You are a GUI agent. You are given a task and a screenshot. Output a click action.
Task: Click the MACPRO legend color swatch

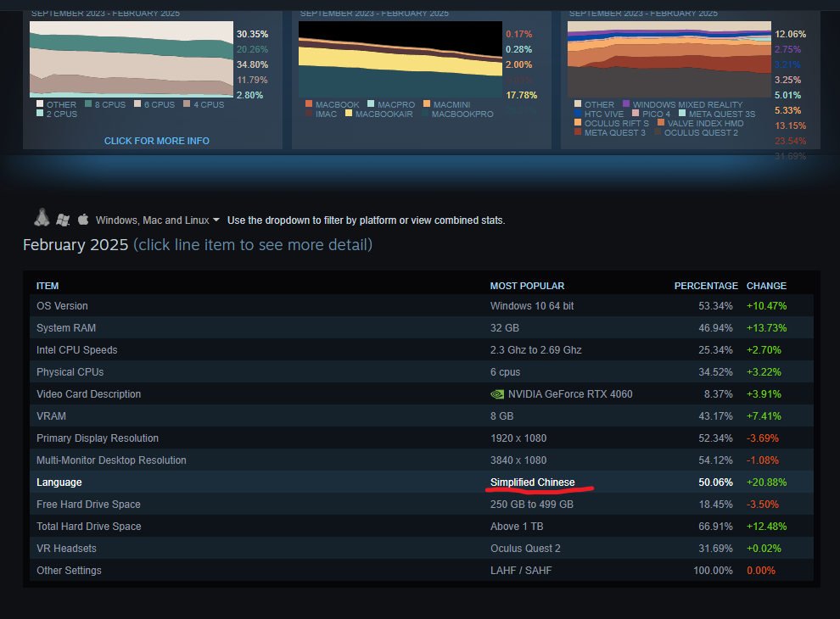click(x=371, y=104)
